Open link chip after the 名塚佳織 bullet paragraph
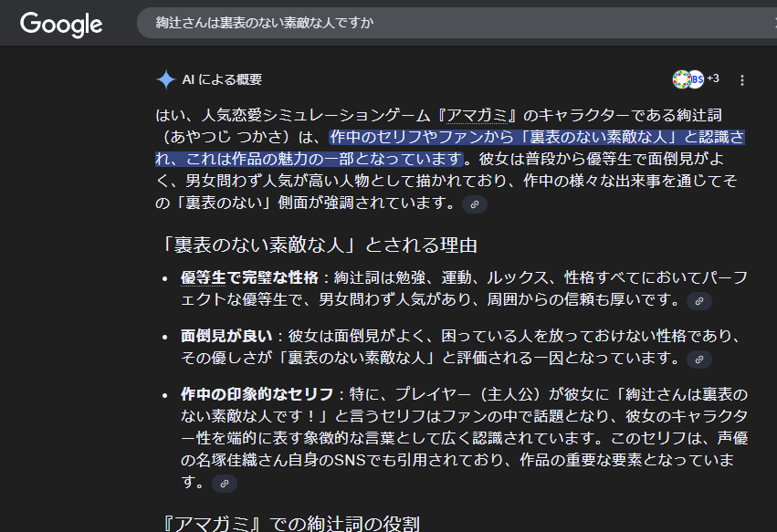This screenshot has width=777, height=532. (225, 484)
